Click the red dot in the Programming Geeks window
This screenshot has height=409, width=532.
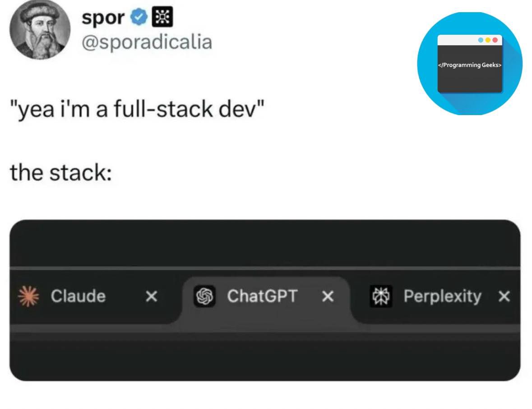(x=495, y=40)
